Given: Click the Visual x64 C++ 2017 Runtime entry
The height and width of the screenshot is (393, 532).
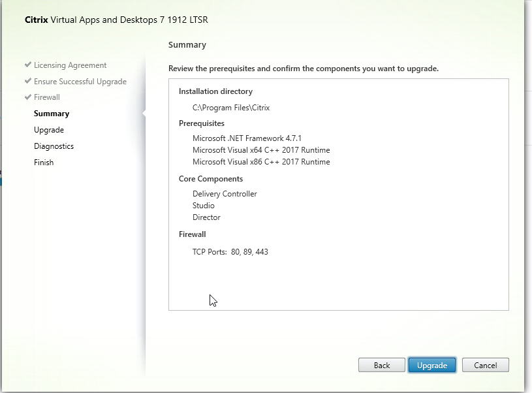Looking at the screenshot, I should coord(261,150).
